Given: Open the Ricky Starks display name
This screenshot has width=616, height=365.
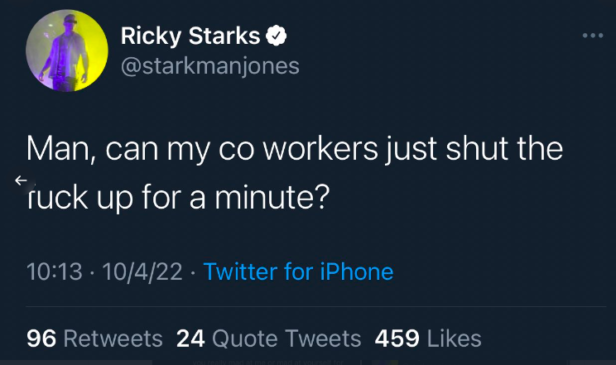Looking at the screenshot, I should (x=190, y=36).
